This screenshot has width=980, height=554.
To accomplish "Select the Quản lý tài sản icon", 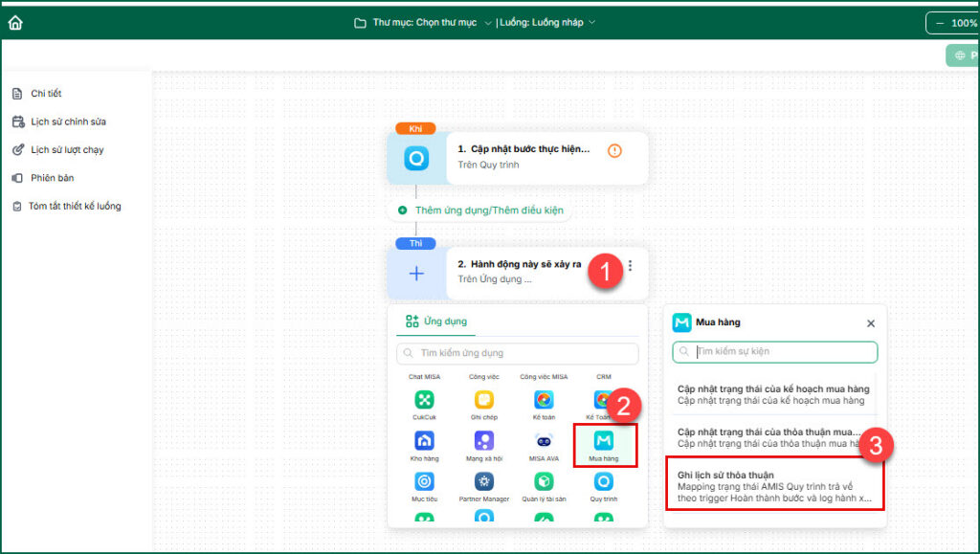I will point(545,481).
